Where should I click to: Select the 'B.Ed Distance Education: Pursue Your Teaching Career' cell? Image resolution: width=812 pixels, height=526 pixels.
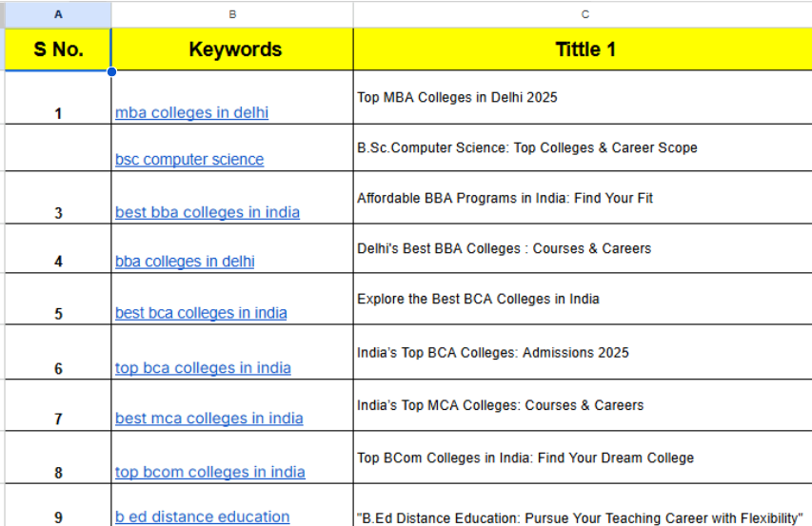pyautogui.click(x=583, y=506)
